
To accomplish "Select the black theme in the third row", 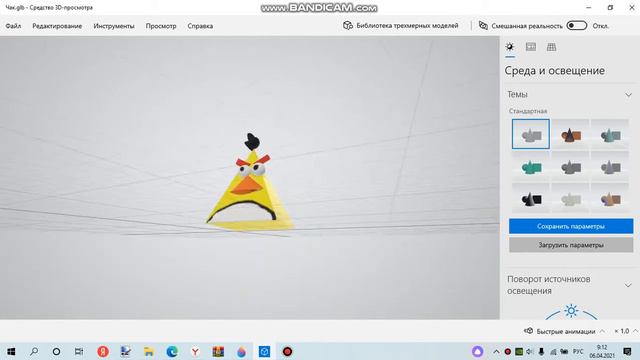I will click(x=531, y=199).
